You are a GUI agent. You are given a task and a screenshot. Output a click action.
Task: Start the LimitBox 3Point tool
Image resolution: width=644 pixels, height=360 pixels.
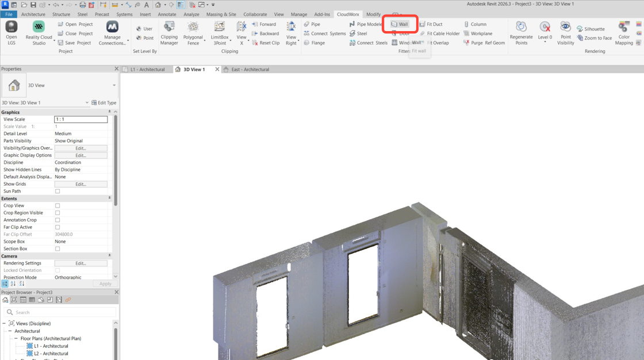(219, 32)
